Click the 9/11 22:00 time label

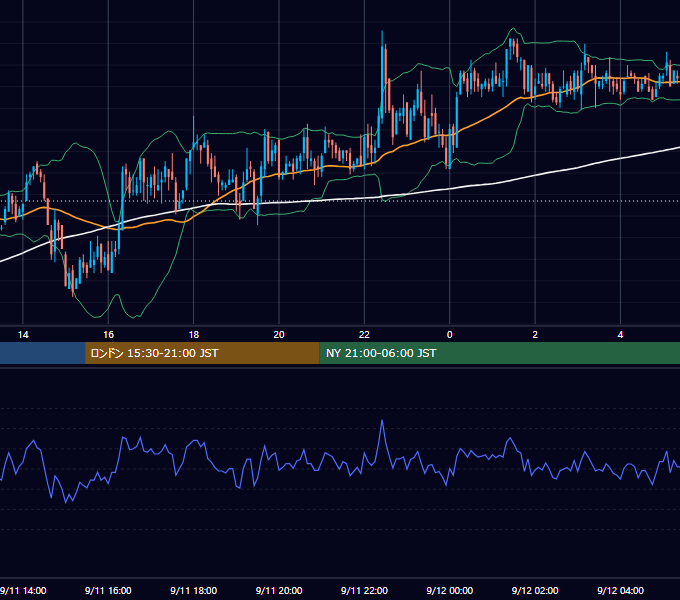tap(364, 590)
